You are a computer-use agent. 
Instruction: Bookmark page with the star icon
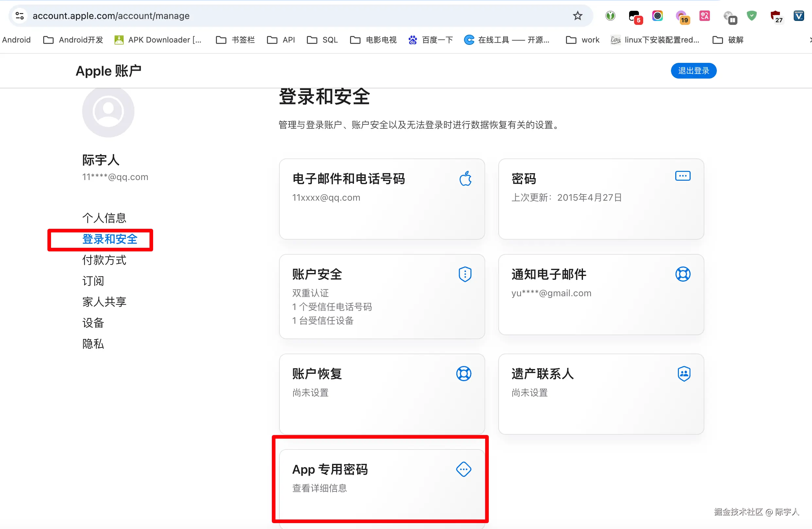(577, 16)
